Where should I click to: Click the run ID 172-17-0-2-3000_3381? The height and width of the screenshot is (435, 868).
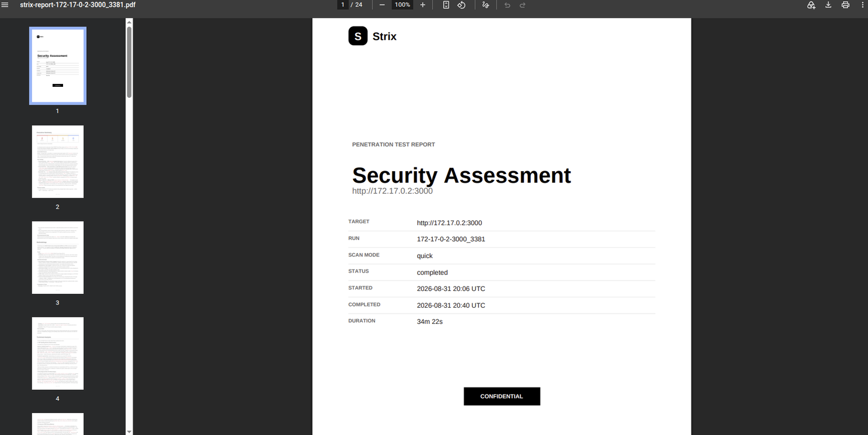point(451,239)
